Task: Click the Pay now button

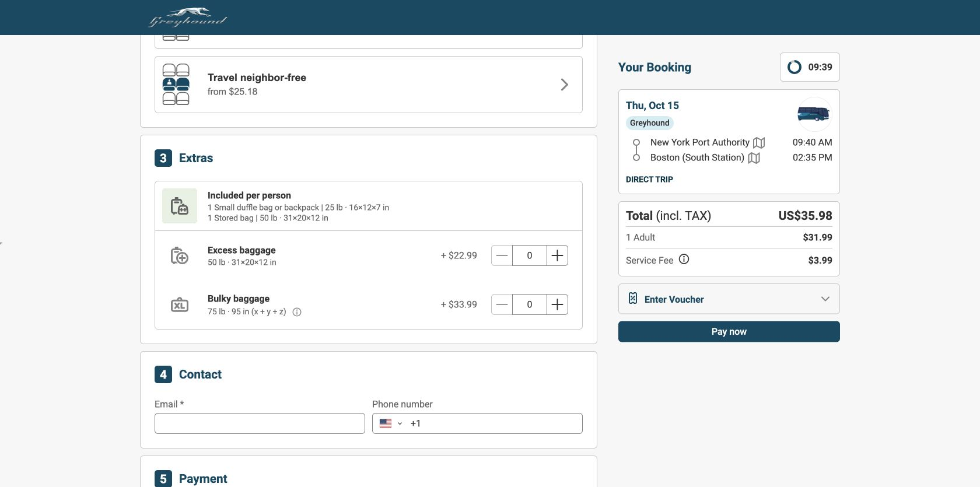Action: pyautogui.click(x=729, y=332)
